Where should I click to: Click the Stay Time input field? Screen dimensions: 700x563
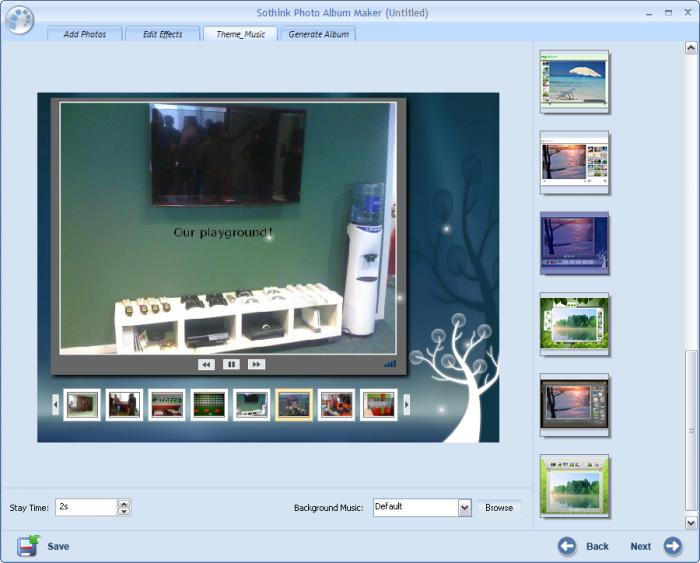86,507
